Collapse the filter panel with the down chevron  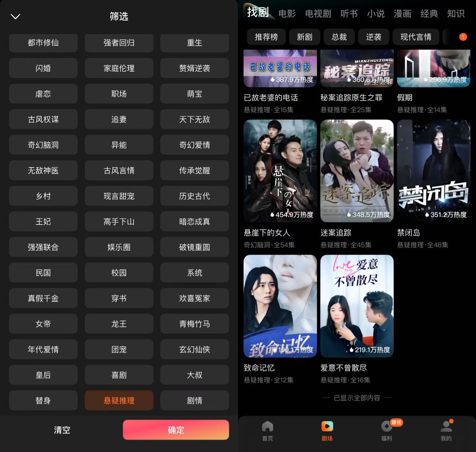click(x=15, y=16)
